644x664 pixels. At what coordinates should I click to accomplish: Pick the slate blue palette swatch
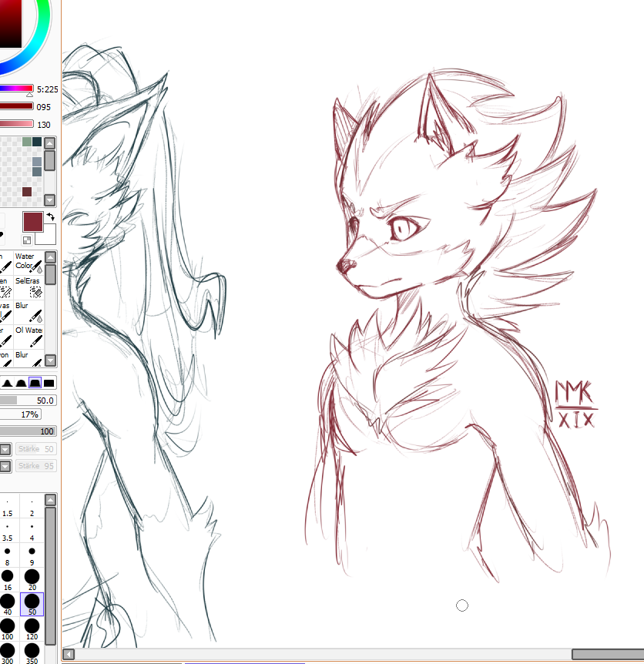tap(37, 172)
